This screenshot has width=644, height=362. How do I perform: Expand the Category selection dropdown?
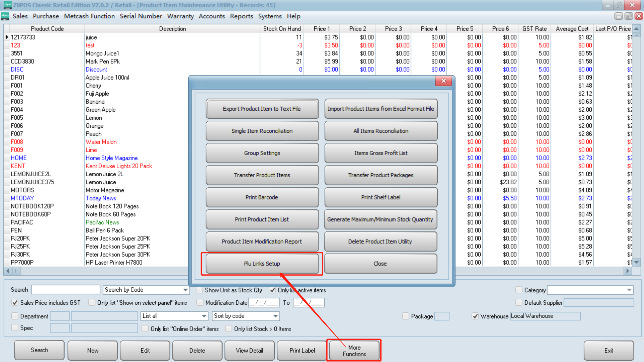pos(629,290)
